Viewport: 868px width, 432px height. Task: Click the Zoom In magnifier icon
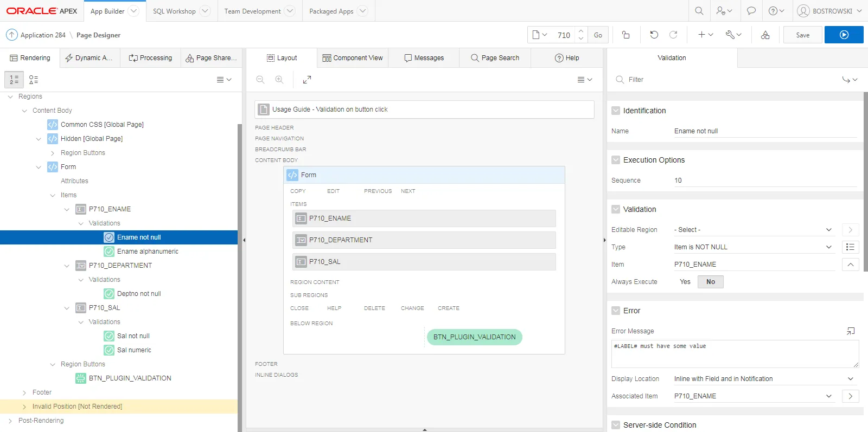279,80
